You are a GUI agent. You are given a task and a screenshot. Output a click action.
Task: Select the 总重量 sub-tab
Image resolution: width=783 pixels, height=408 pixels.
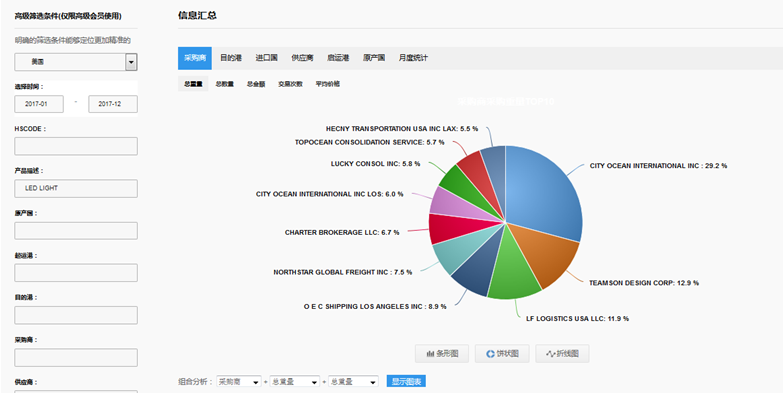pyautogui.click(x=193, y=84)
